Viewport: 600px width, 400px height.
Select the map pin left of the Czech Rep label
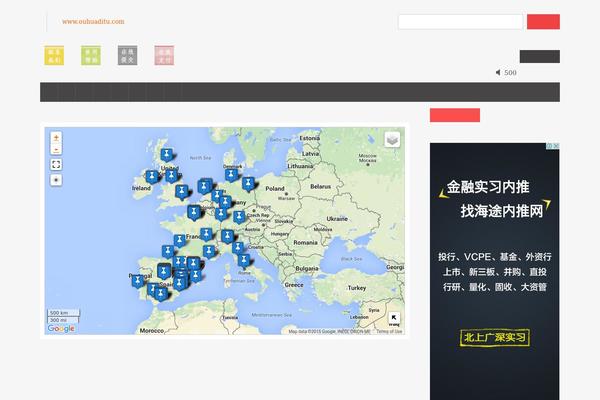click(x=239, y=217)
